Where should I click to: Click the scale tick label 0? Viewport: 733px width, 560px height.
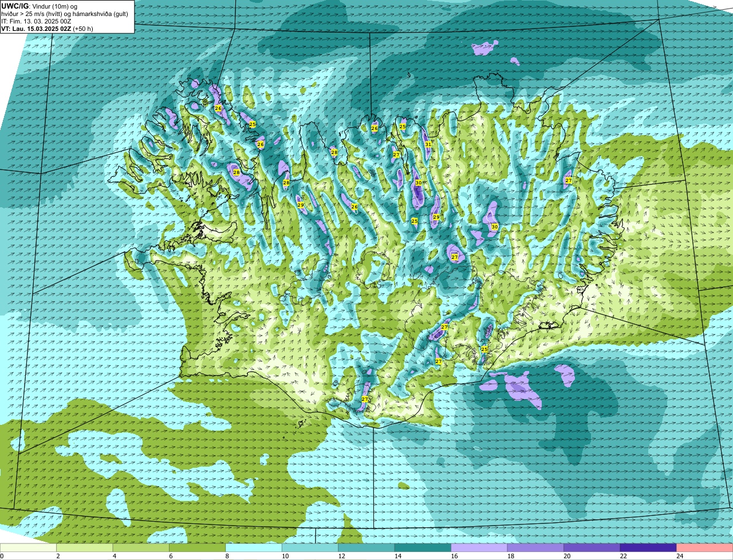2,556
